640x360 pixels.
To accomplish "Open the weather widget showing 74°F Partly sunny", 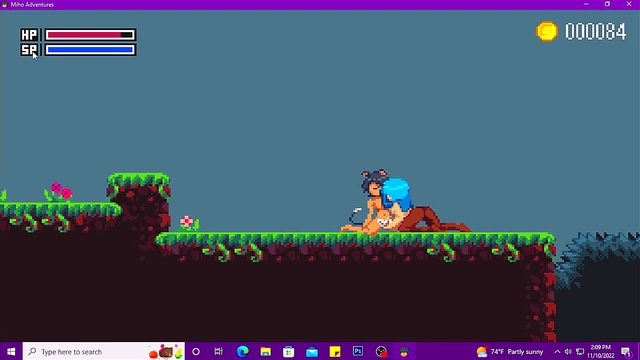I will point(510,351).
